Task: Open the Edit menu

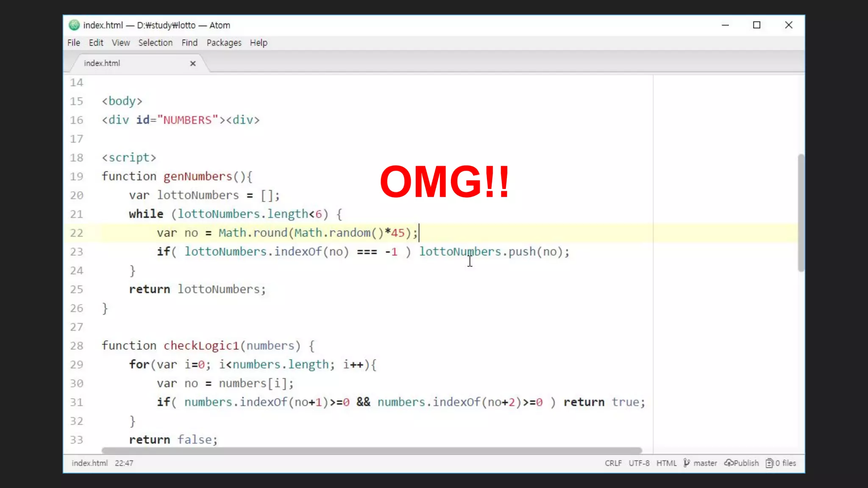Action: coord(96,43)
